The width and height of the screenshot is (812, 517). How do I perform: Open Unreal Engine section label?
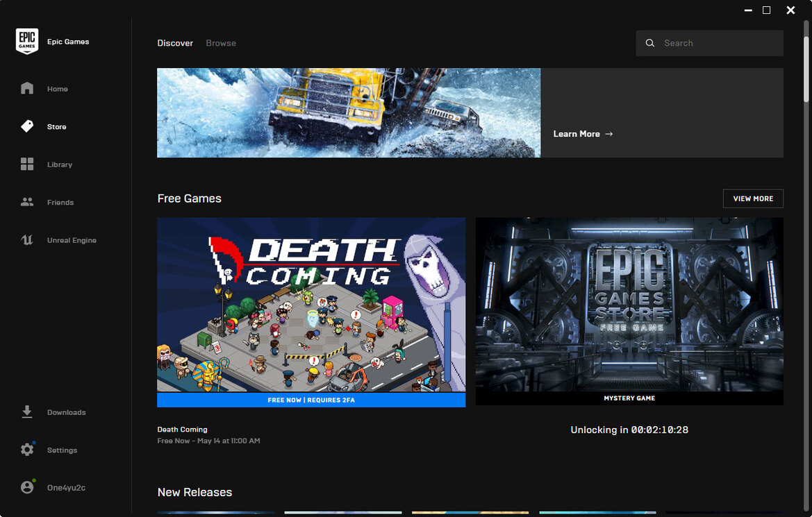72,240
